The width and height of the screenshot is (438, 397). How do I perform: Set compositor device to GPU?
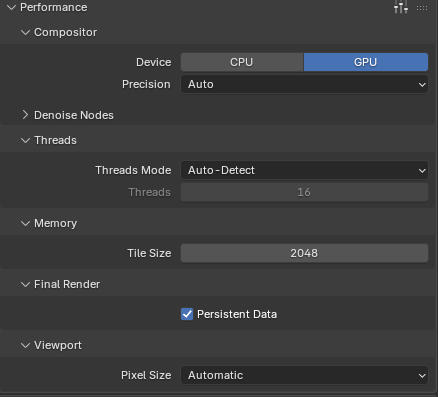click(366, 62)
